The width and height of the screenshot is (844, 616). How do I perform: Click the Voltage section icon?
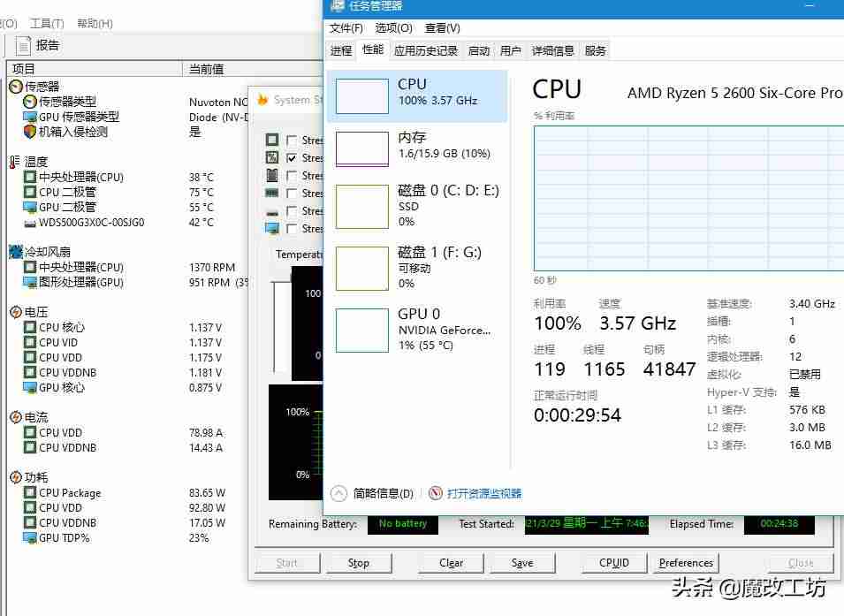[x=16, y=312]
